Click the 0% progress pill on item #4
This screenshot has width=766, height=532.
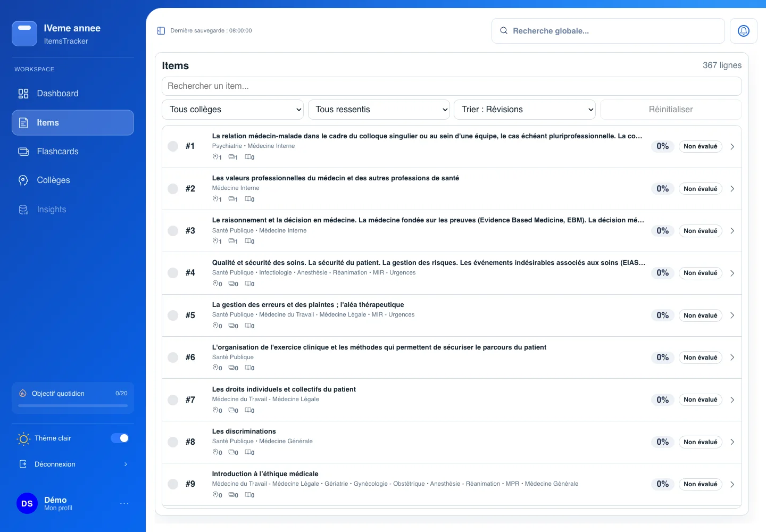coord(663,273)
